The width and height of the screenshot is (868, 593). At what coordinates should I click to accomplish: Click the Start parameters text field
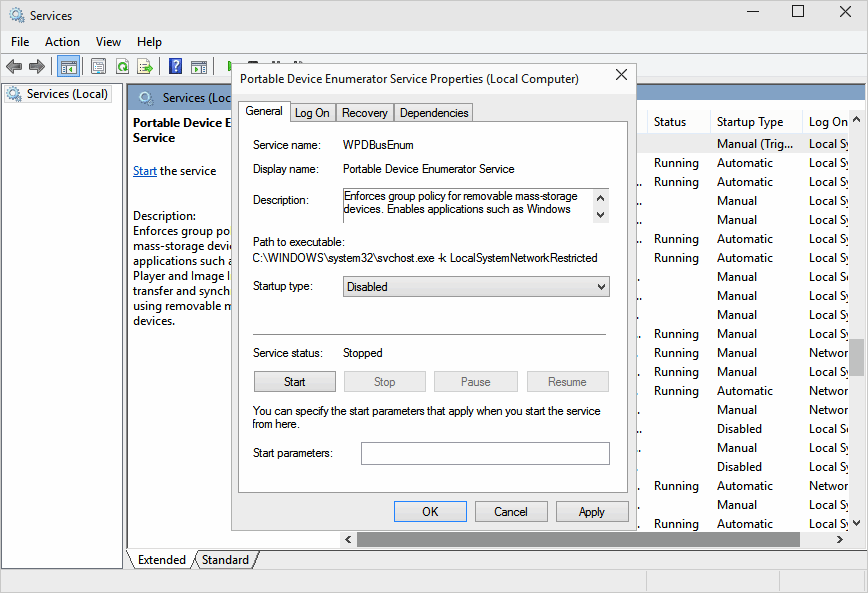coord(485,454)
